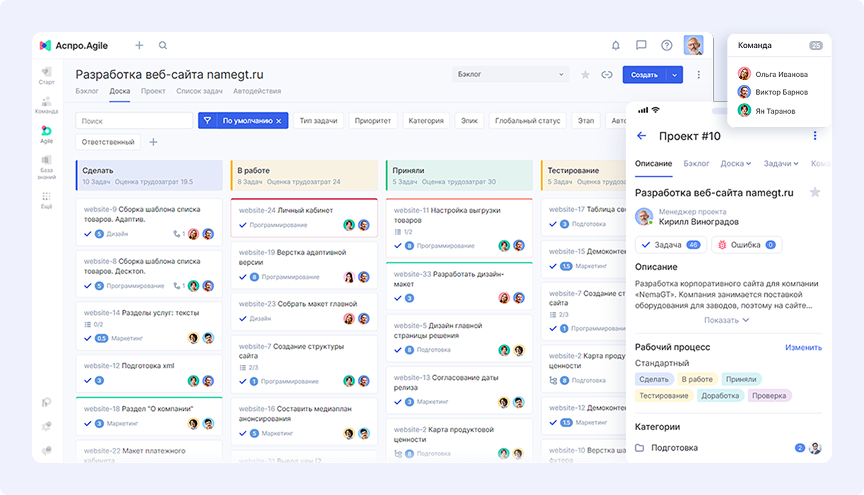864x495 pixels.
Task: Copy project link using chain icon
Action: 606,75
